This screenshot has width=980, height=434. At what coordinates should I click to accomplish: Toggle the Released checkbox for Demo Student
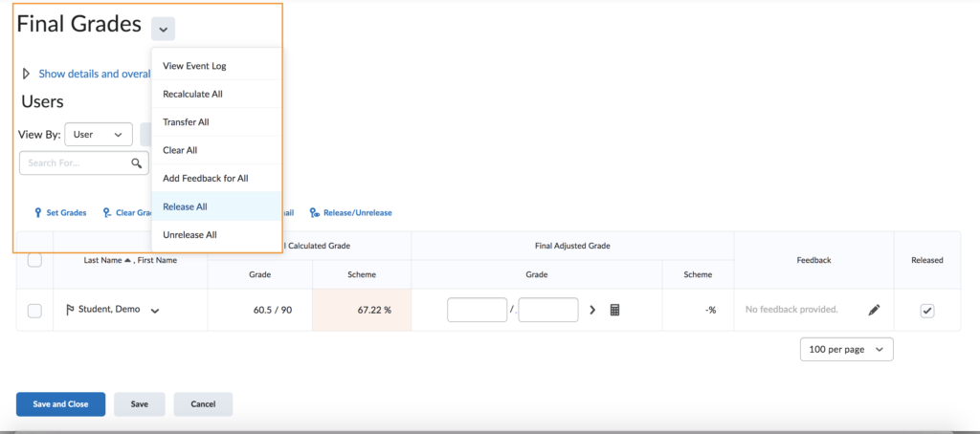coord(926,310)
